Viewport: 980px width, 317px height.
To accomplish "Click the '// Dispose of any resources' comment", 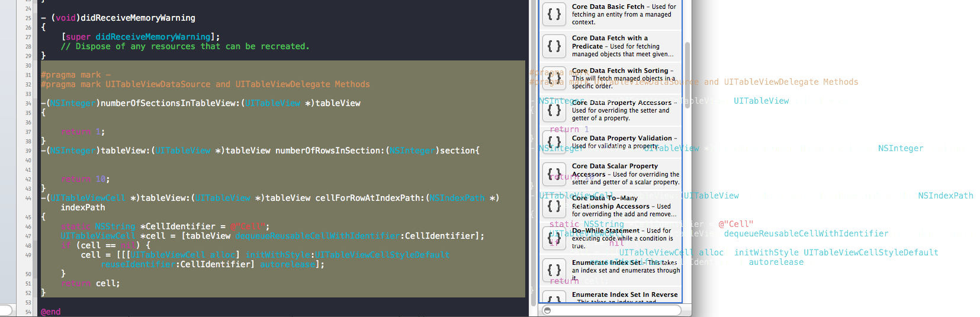I will point(185,46).
